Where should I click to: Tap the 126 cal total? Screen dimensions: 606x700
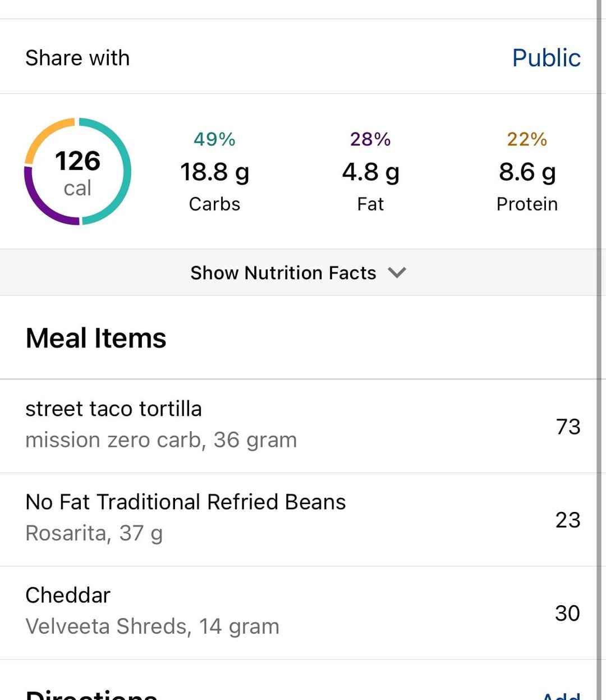(x=77, y=173)
